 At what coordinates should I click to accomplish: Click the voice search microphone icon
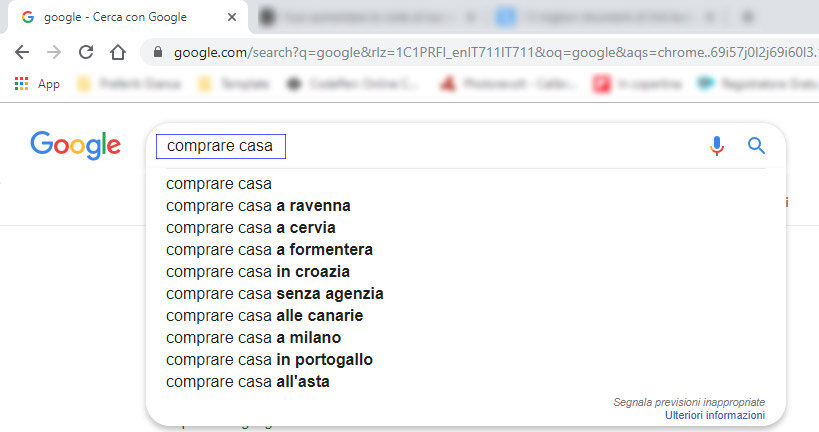coord(716,146)
